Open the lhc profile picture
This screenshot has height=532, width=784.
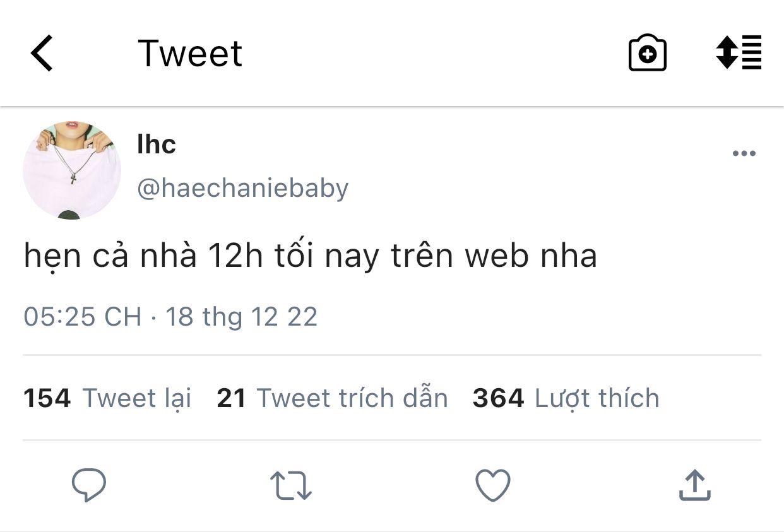72,170
